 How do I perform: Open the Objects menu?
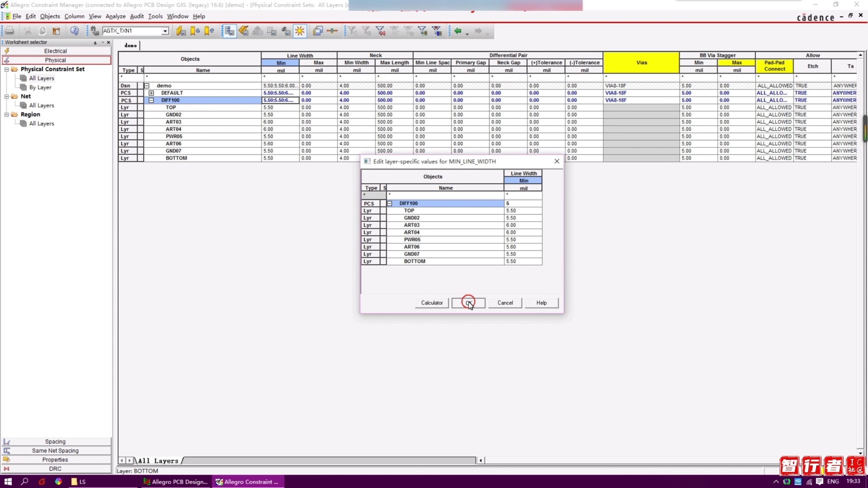(50, 16)
